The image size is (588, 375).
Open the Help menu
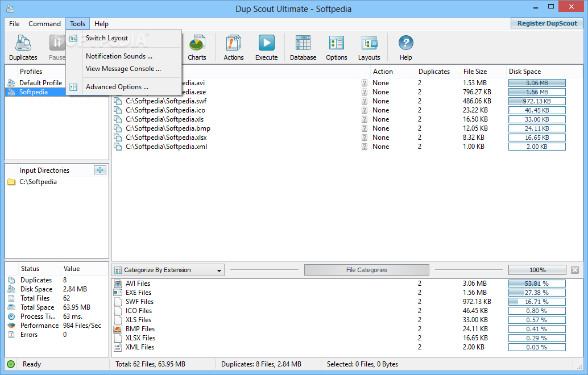tap(101, 24)
